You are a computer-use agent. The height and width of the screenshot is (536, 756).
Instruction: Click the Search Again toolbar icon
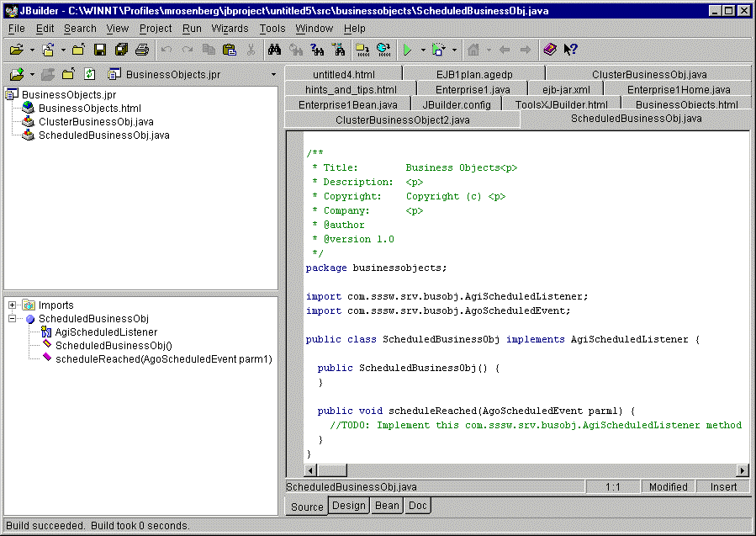(x=317, y=50)
